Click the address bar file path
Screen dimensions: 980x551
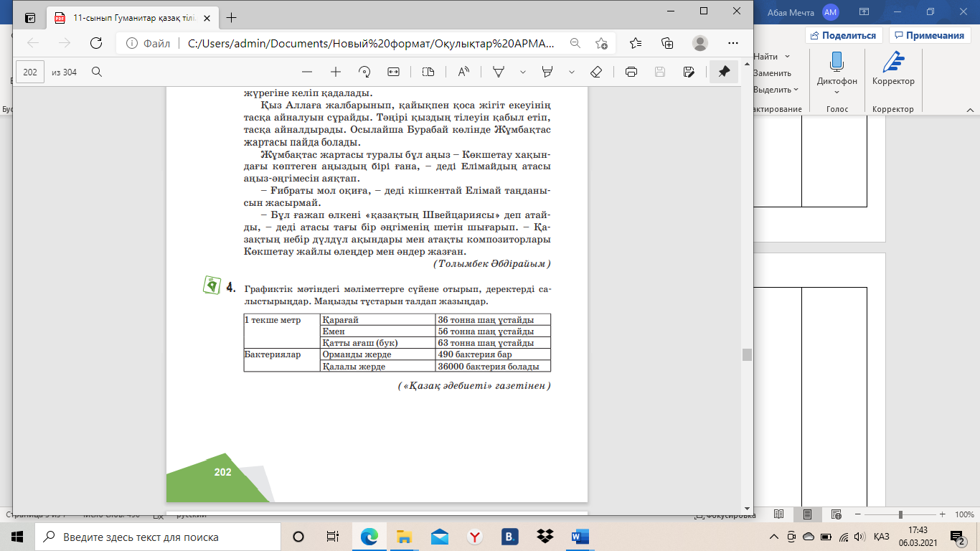pyautogui.click(x=371, y=43)
